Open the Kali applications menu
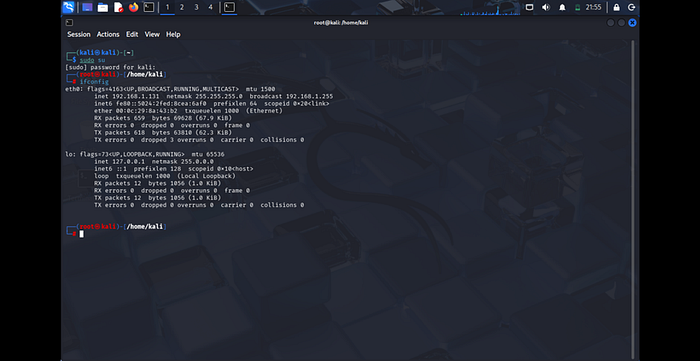 (x=68, y=7)
